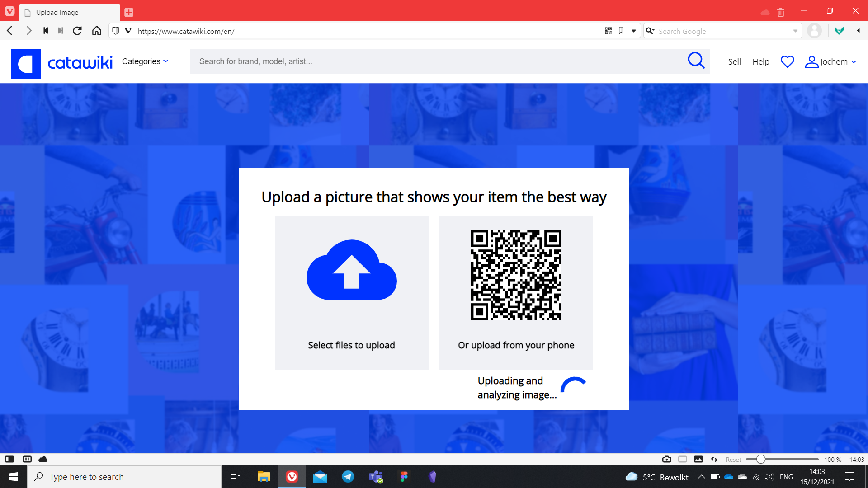Go forward in browser history
The width and height of the screenshot is (868, 488).
coord(28,31)
